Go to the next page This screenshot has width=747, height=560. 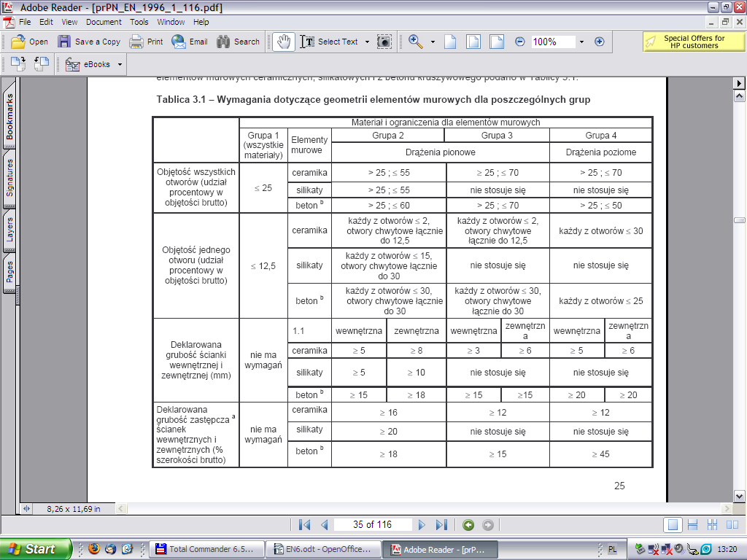422,525
